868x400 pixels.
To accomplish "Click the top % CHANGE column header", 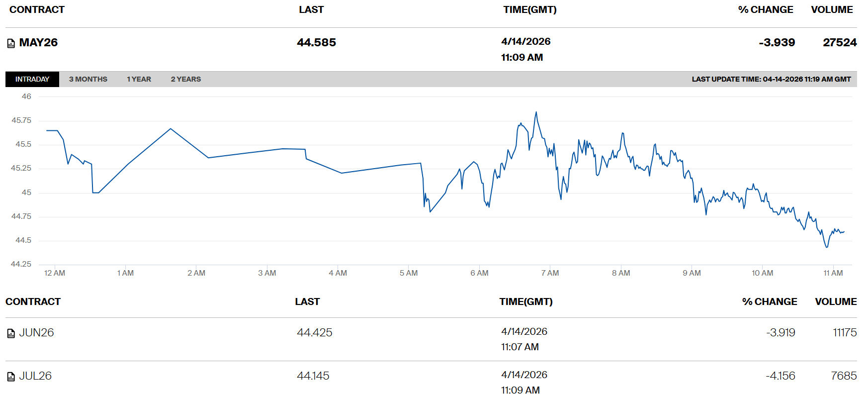I will pyautogui.click(x=766, y=10).
